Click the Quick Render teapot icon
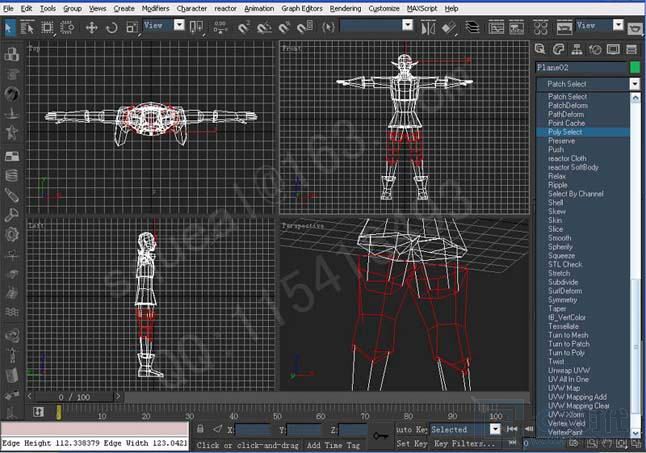The image size is (646, 453). pos(635,28)
